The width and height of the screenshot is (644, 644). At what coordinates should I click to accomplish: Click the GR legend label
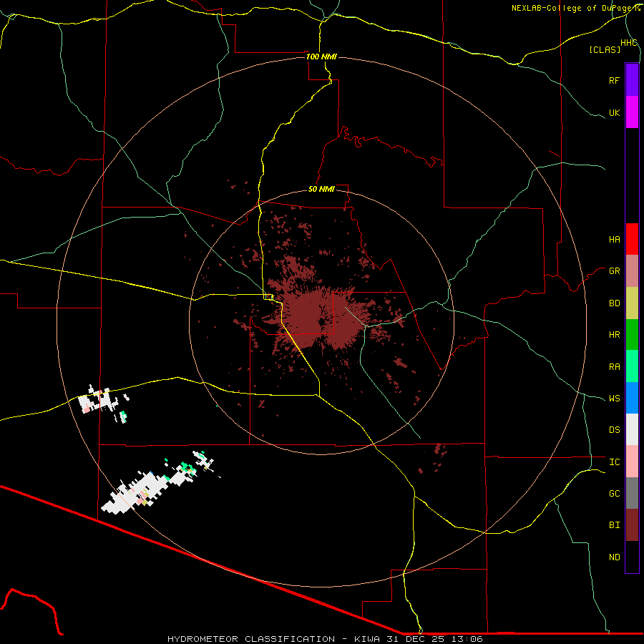614,271
